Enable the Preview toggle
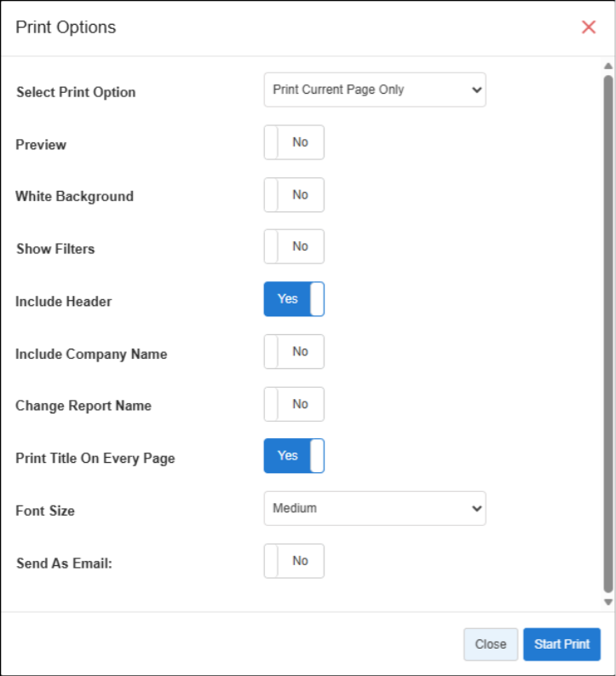 [294, 142]
